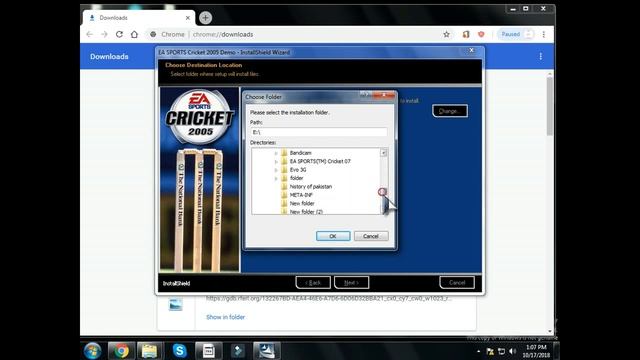Viewport: 640px width, 360px height.
Task: Expand the Bandicam folder node
Action: pos(276,153)
